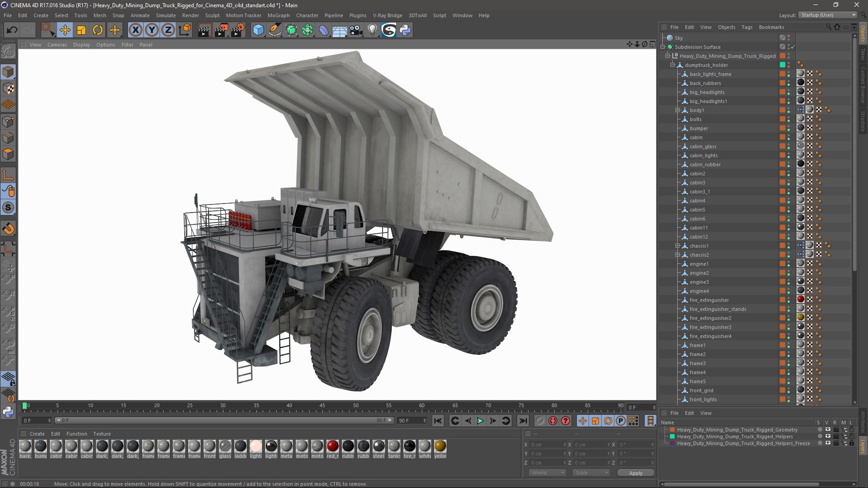Click the Axis L icon in sidebar
Image resolution: width=868 pixels, height=488 pixels.
pos(8,175)
